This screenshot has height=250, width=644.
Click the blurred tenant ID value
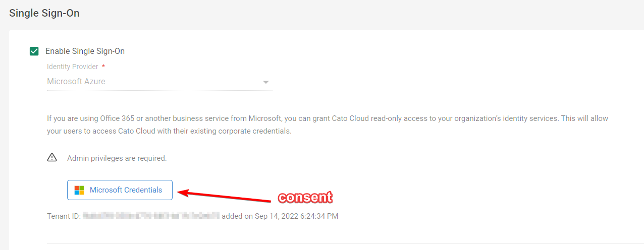151,216
